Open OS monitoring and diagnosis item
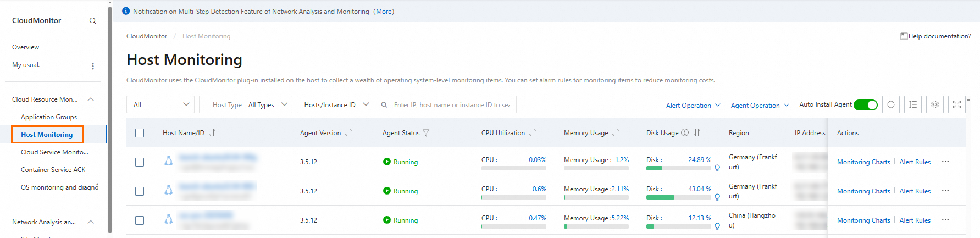Screen dimensions: 980x238 [x=59, y=187]
